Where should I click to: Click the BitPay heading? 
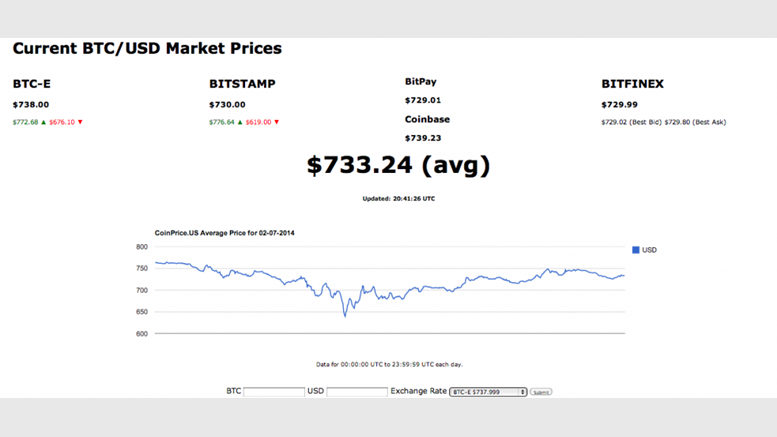(421, 82)
